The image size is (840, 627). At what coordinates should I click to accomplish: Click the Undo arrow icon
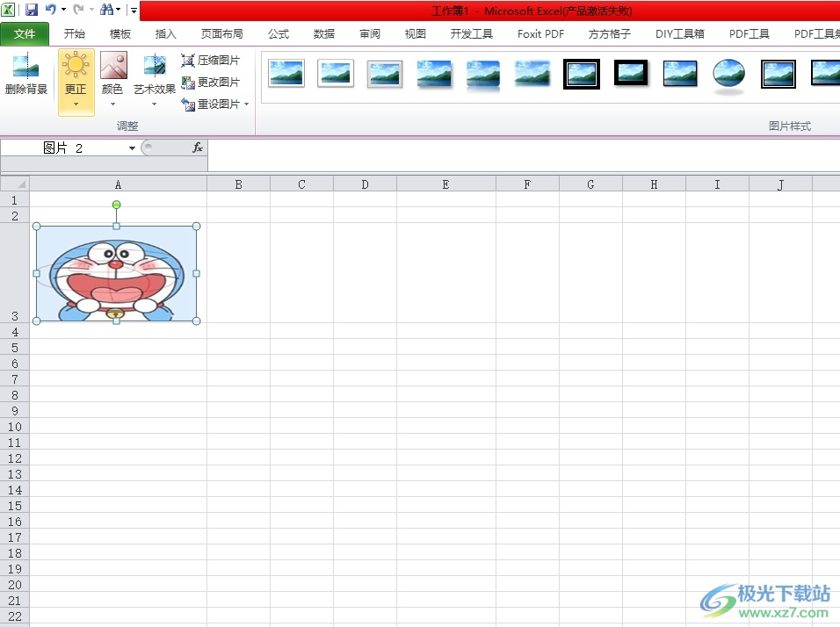click(51, 10)
